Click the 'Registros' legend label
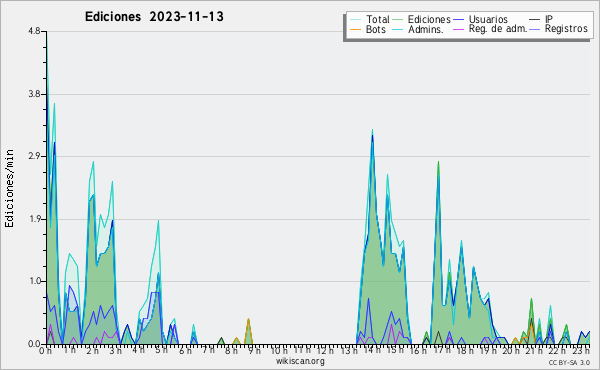 (566, 29)
